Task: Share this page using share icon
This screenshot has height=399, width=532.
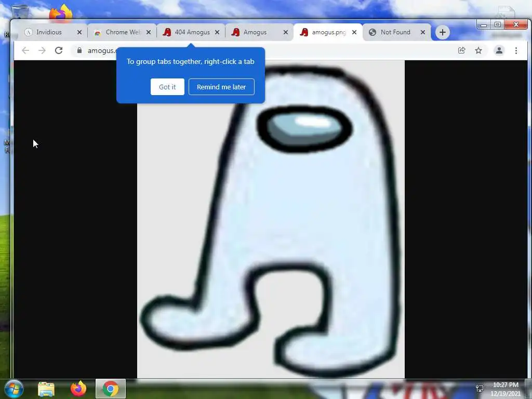Action: coord(461,50)
